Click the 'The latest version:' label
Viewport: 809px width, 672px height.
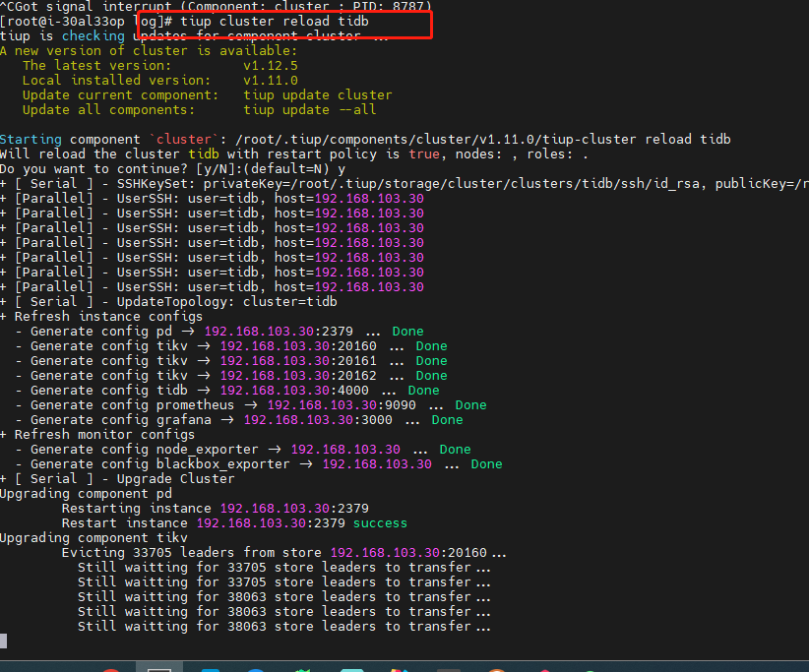coord(96,66)
